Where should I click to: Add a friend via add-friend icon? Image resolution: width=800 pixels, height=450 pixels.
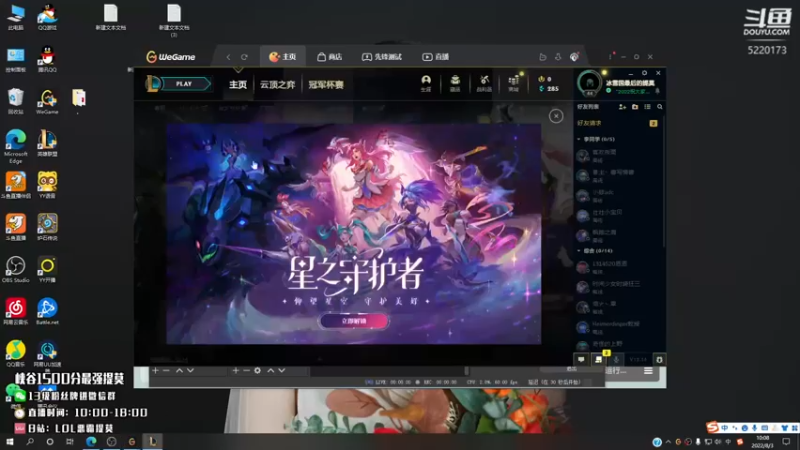coord(622,107)
